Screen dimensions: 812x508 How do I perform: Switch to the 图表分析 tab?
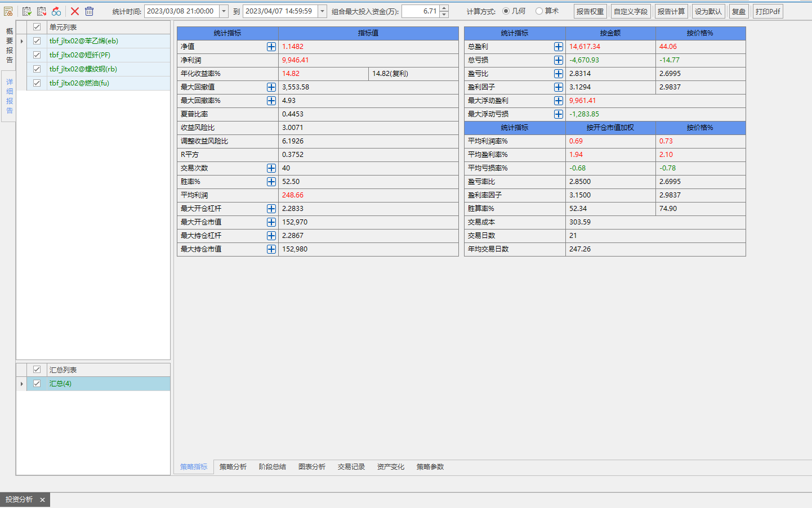coord(312,467)
